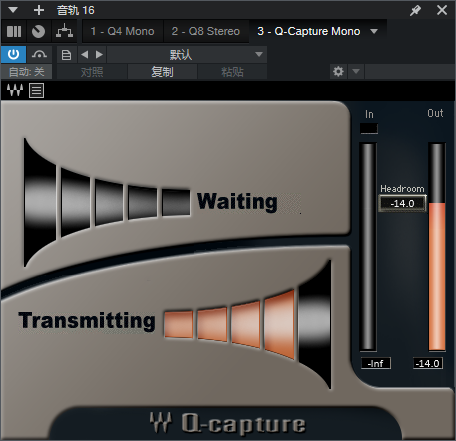The height and width of the screenshot is (441, 456).
Task: Switch to the 2 - Q8 Stereo tab
Action: 206,31
